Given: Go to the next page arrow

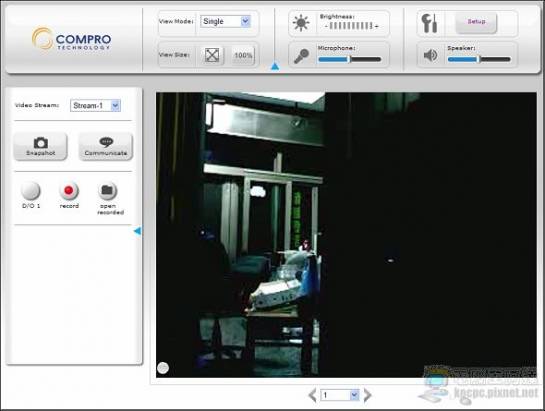Looking at the screenshot, I should [x=367, y=395].
